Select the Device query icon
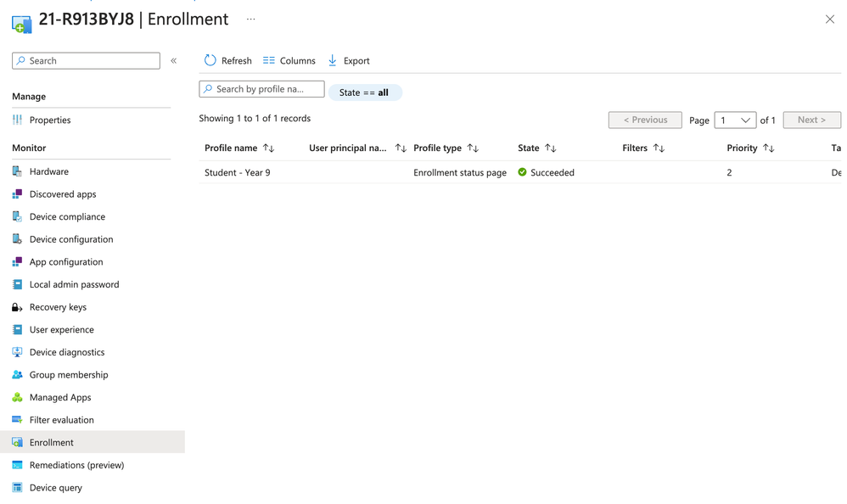Image resolution: width=847 pixels, height=504 pixels. tap(17, 488)
